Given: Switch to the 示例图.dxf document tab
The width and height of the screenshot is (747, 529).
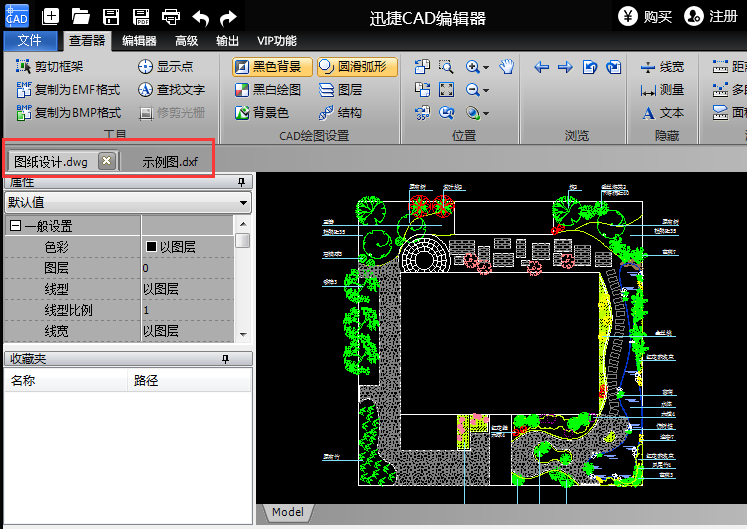Looking at the screenshot, I should click(169, 161).
